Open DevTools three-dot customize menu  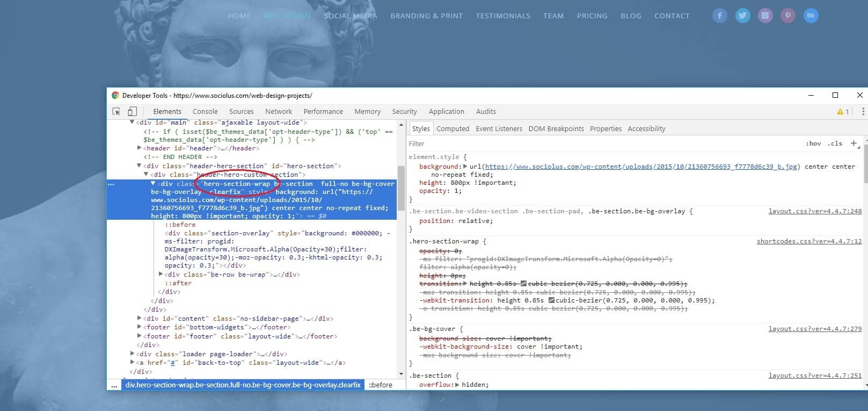point(863,111)
